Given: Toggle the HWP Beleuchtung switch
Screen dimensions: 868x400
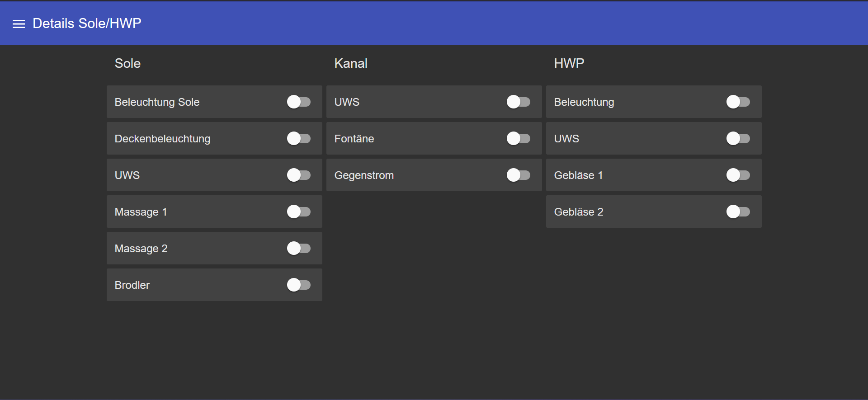Looking at the screenshot, I should tap(738, 102).
